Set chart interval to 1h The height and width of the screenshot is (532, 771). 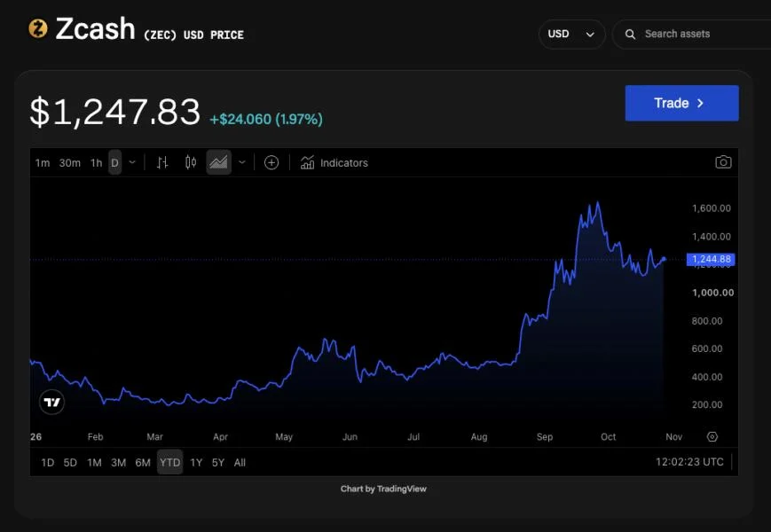click(x=96, y=163)
